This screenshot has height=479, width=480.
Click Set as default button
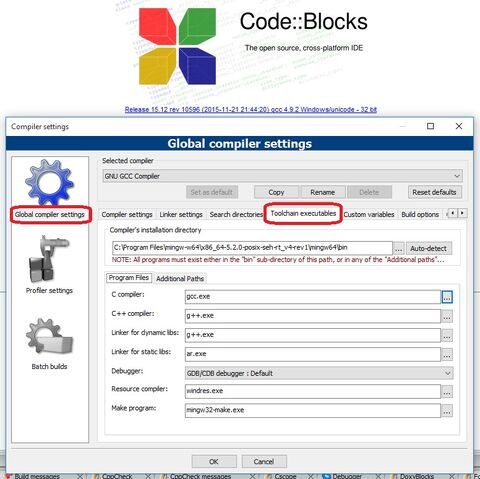click(212, 192)
